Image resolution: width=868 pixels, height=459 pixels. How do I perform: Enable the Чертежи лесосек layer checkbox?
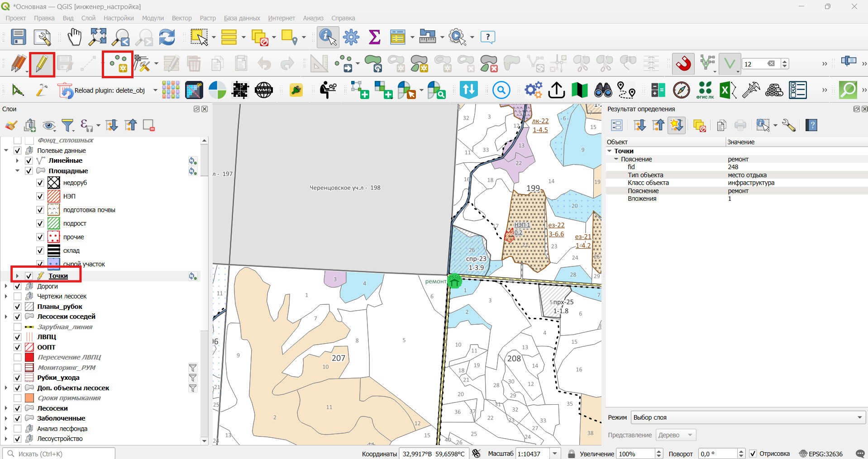18,296
